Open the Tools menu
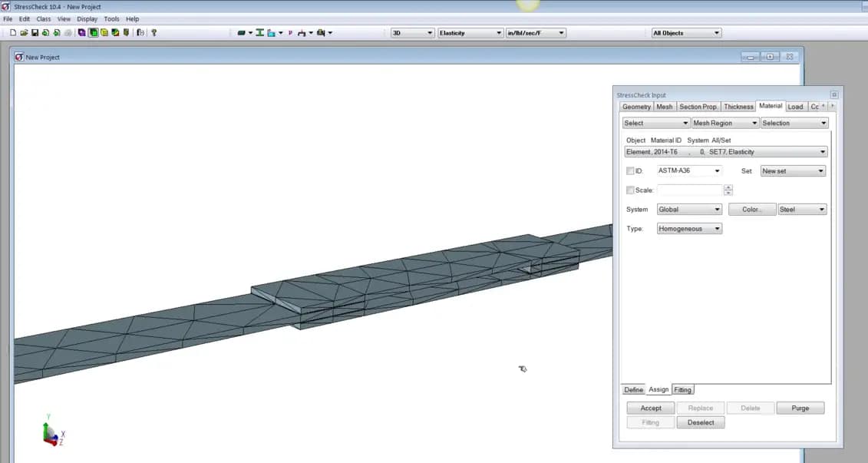Screen dimensions: 868x463 pos(111,18)
